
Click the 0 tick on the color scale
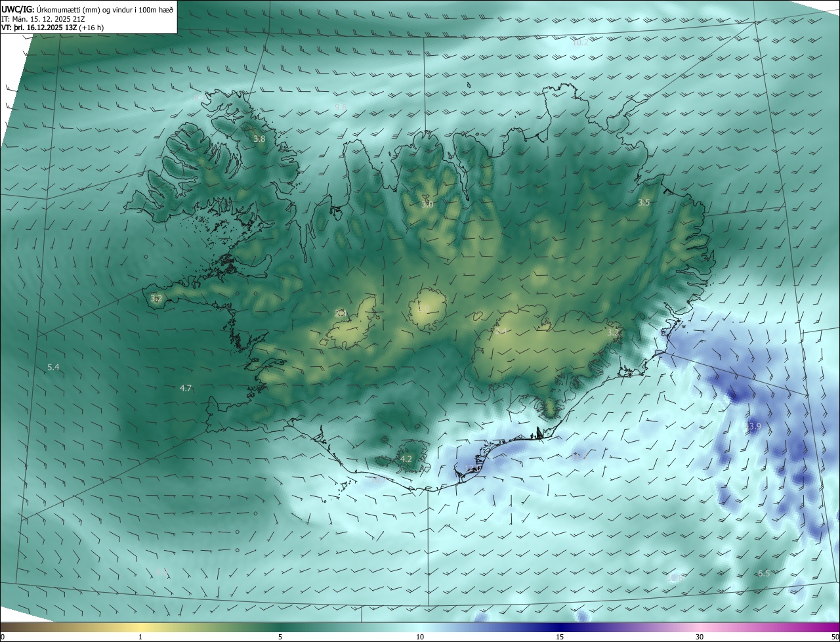coord(3,637)
